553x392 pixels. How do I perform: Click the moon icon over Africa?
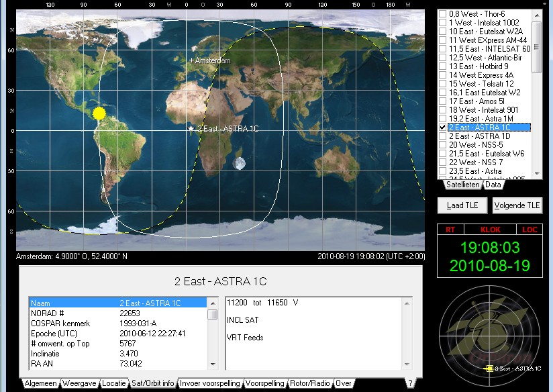coord(239,163)
